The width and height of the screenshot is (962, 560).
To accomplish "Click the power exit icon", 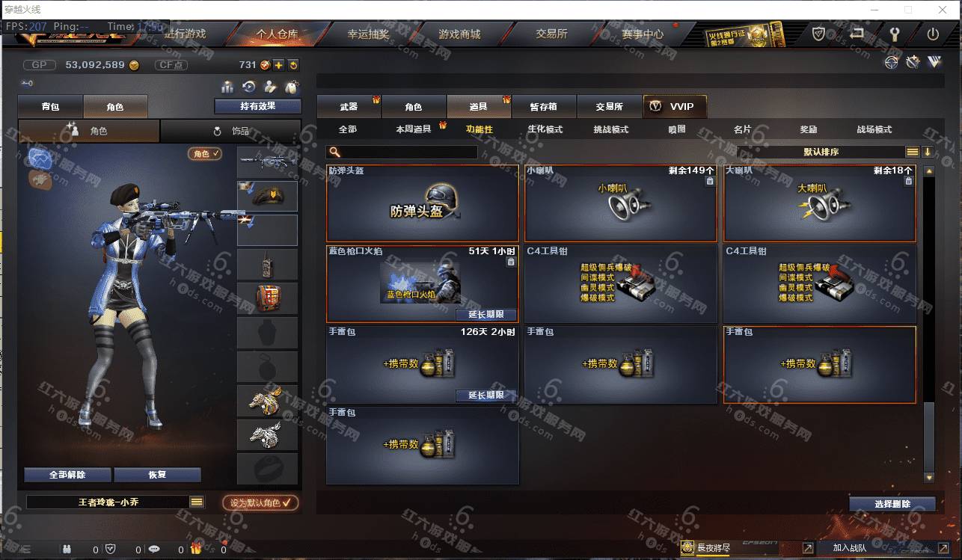I will (933, 34).
